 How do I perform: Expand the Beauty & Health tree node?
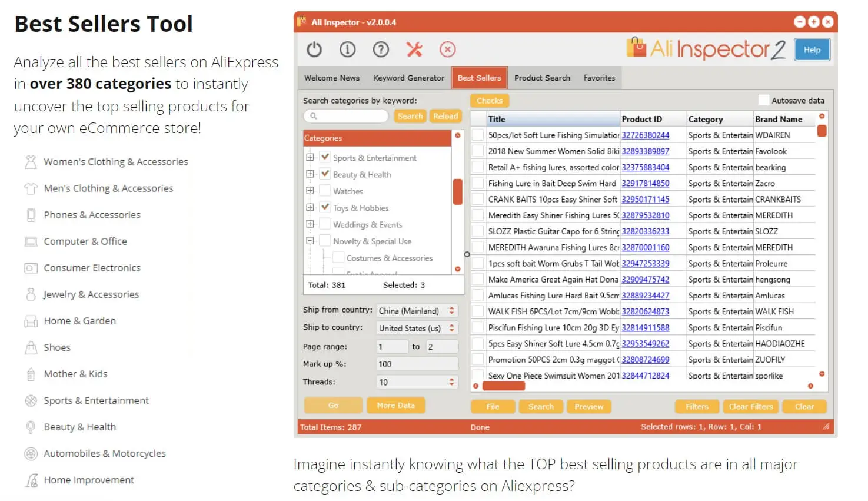tap(310, 174)
